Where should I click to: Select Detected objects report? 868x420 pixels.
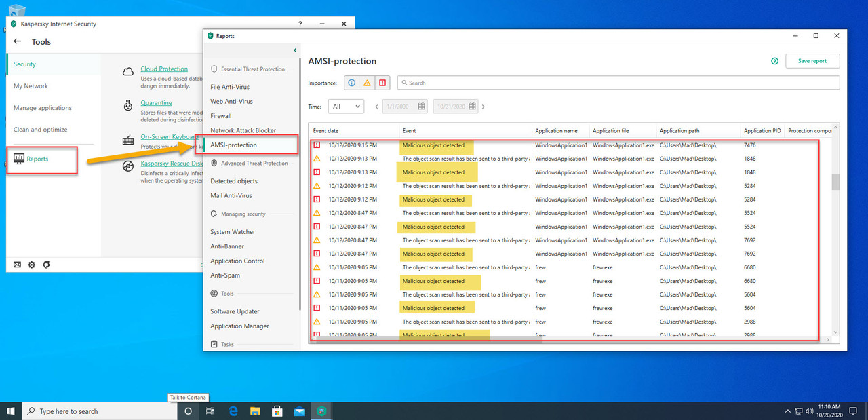tap(234, 181)
